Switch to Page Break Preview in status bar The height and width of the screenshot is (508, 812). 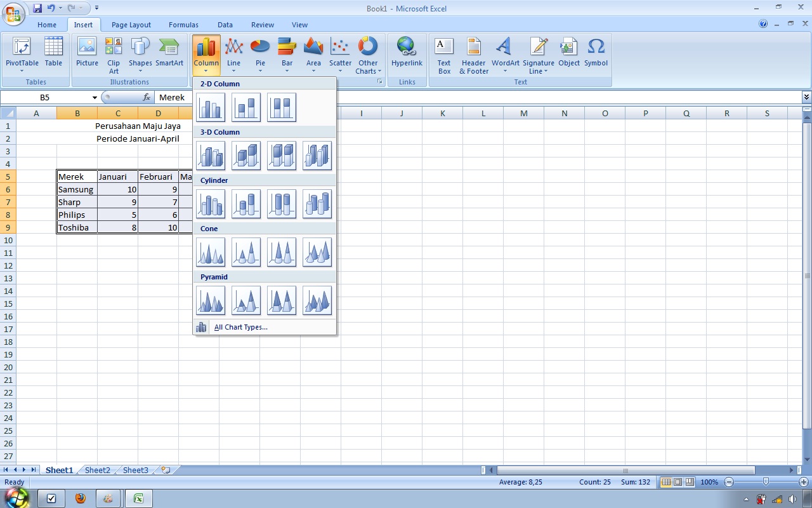coord(690,482)
